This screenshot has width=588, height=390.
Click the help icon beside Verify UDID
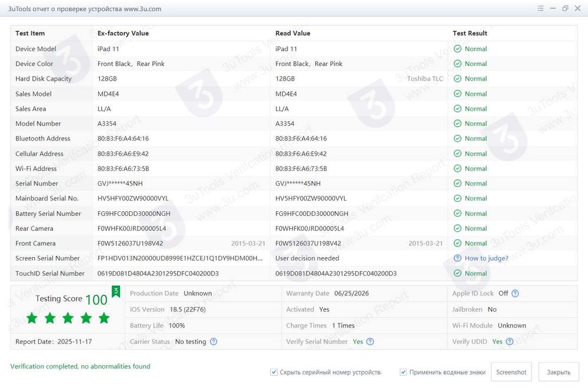tap(509, 341)
